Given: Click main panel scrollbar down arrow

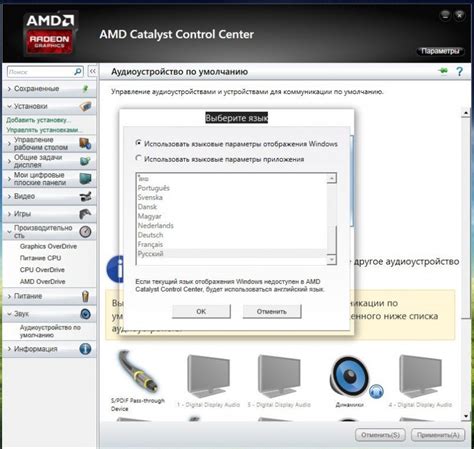Looking at the screenshot, I should (x=466, y=416).
